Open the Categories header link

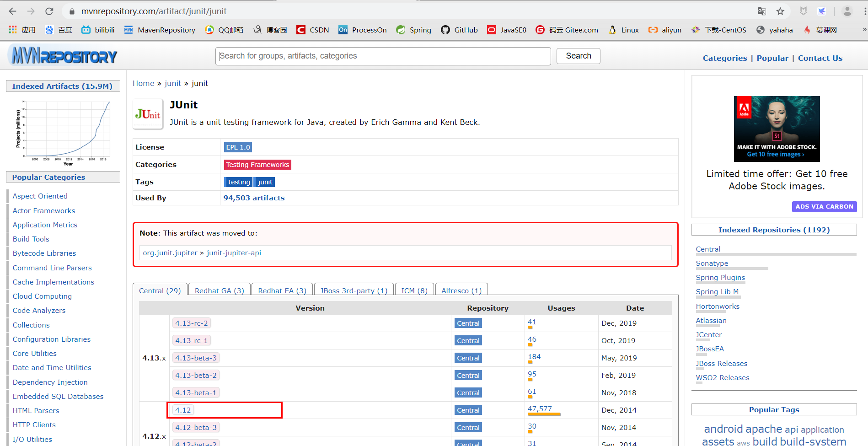coord(725,58)
